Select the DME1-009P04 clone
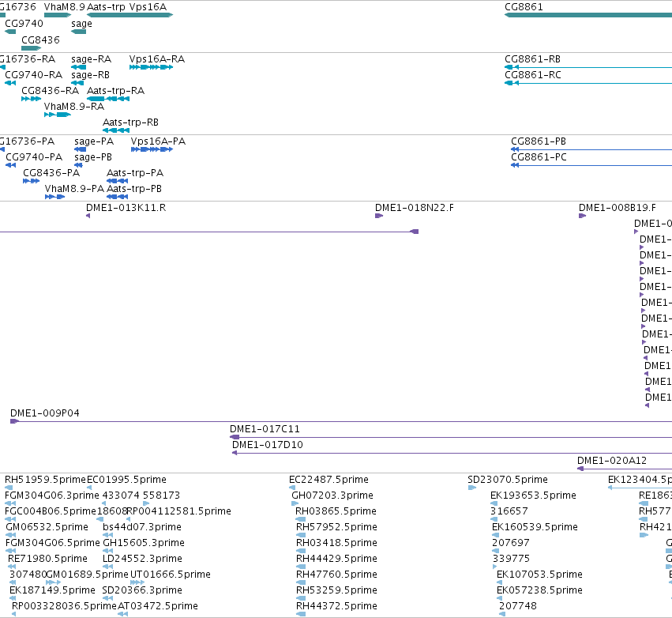 point(341,421)
